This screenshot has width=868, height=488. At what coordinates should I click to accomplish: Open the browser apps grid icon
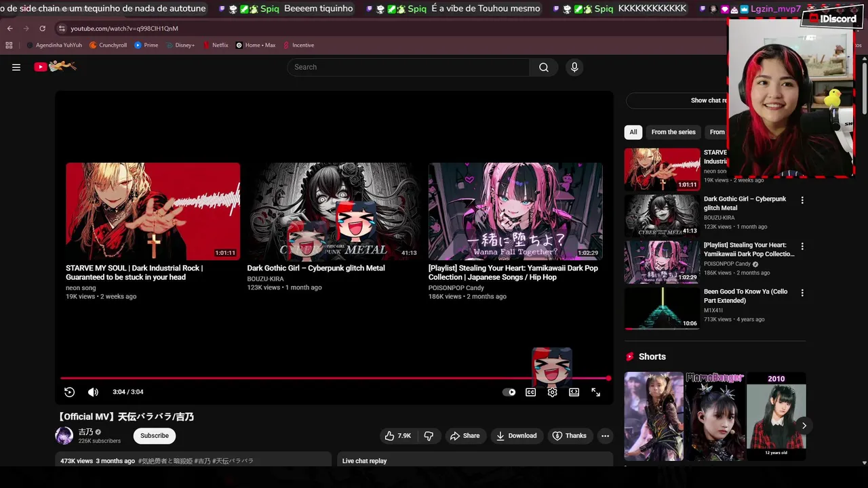tap(9, 45)
